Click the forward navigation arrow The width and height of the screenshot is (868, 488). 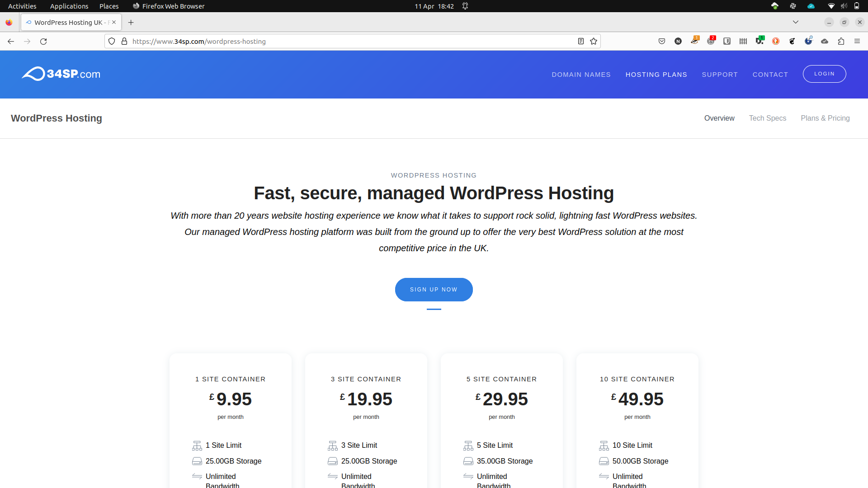[x=27, y=41]
